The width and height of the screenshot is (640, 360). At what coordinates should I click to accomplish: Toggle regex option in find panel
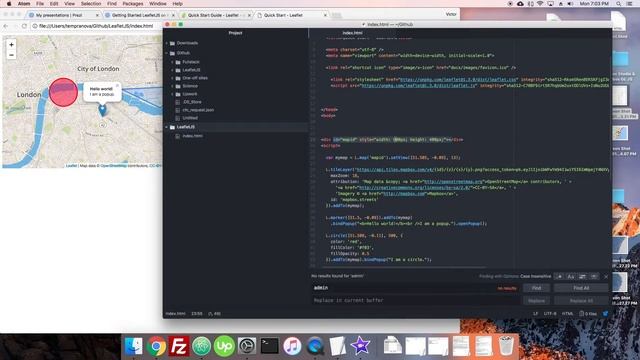[x=560, y=277]
